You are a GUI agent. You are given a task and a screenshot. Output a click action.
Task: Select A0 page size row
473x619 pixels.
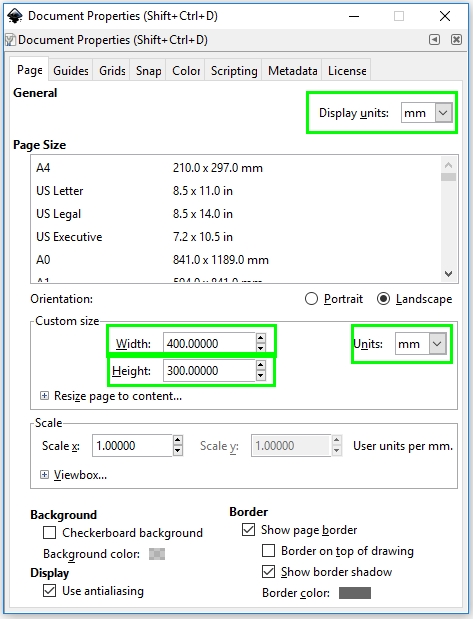click(235, 260)
